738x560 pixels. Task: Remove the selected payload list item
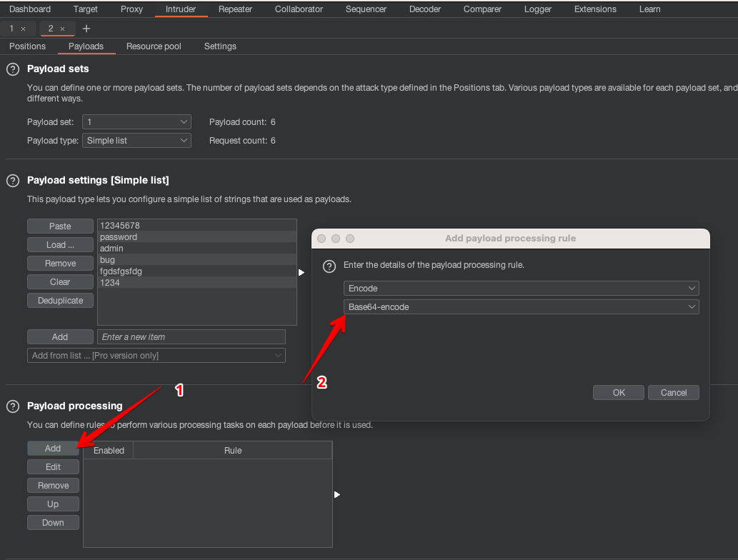point(60,264)
